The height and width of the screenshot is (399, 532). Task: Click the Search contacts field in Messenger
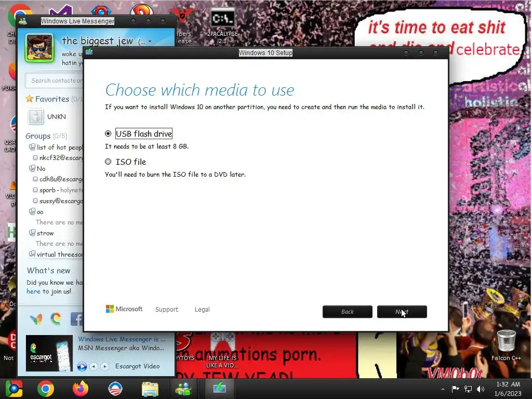54,81
